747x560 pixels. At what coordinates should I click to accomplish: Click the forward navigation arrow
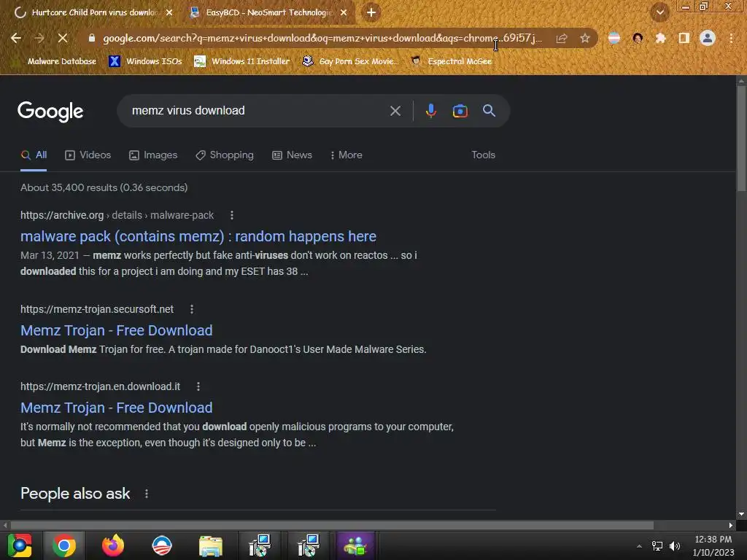coord(39,38)
